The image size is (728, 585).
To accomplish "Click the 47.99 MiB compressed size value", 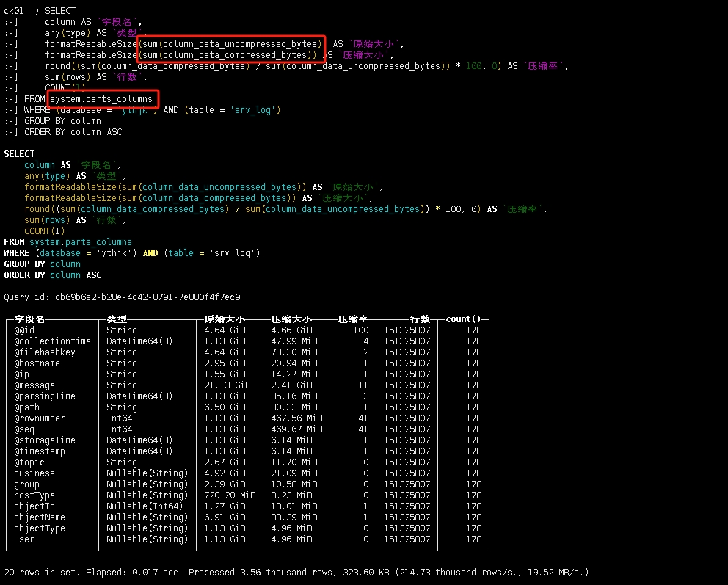I will click(294, 341).
